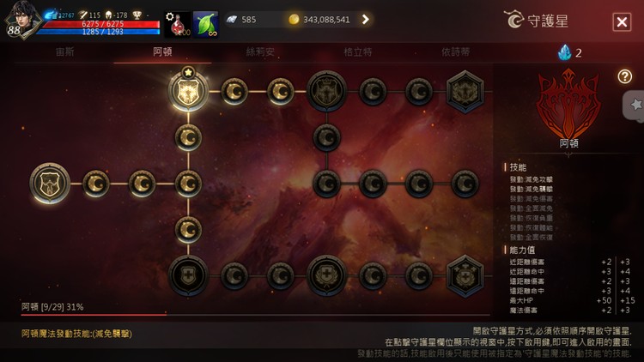Select the bottom-right hexagonal cross node

click(x=465, y=276)
